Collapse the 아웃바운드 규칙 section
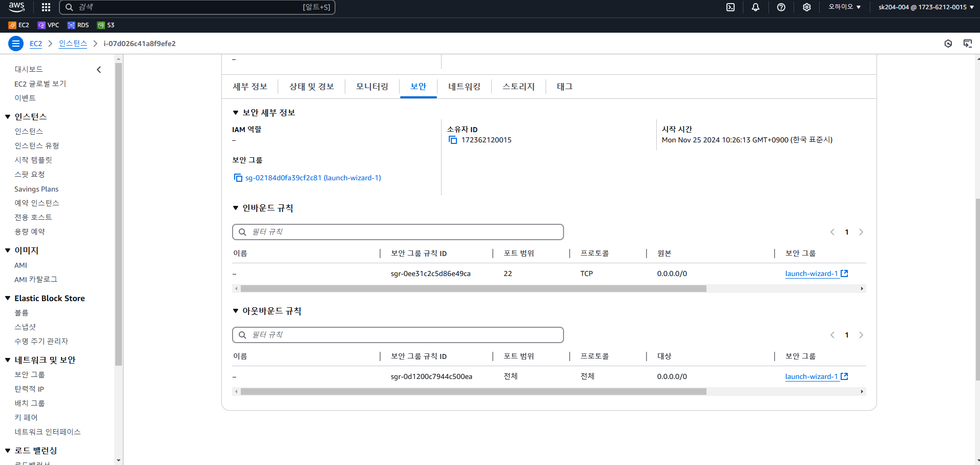The image size is (980, 465). coord(236,311)
